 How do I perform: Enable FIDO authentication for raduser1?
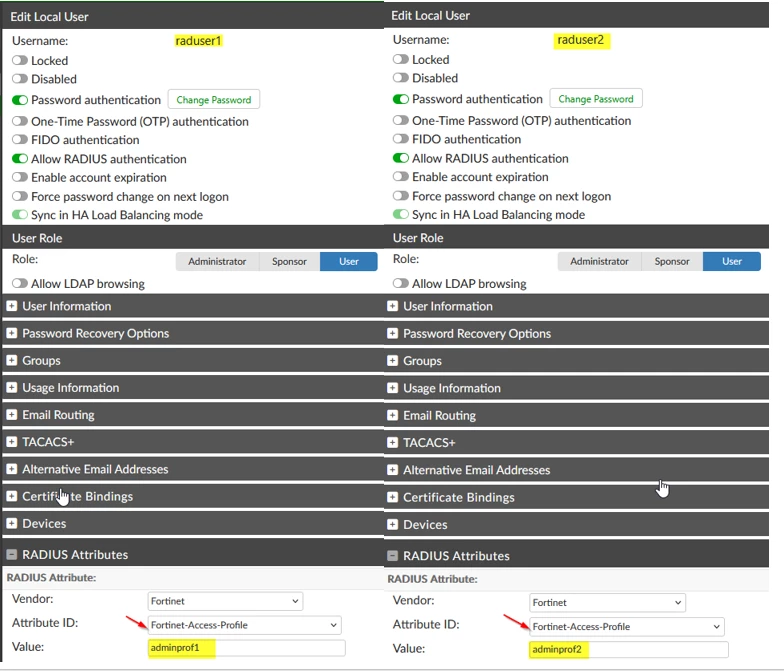tap(20, 140)
